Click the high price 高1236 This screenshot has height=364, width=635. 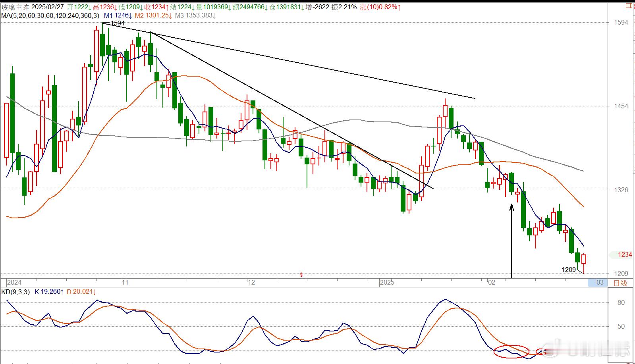click(105, 7)
